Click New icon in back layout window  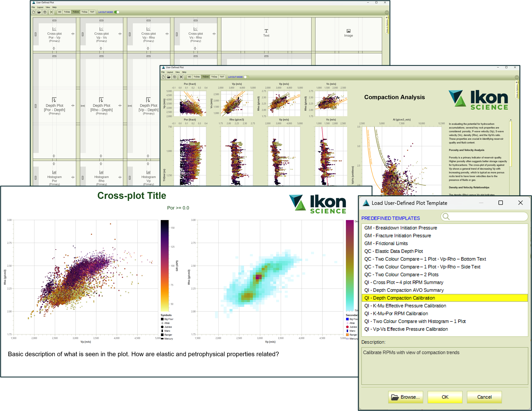pyautogui.click(x=33, y=12)
